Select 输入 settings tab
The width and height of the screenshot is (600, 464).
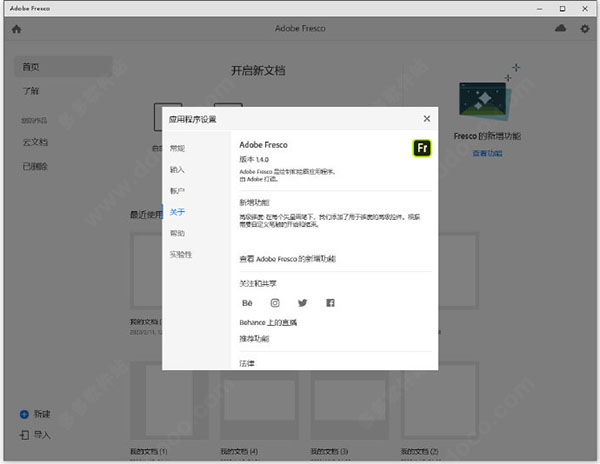tap(177, 169)
